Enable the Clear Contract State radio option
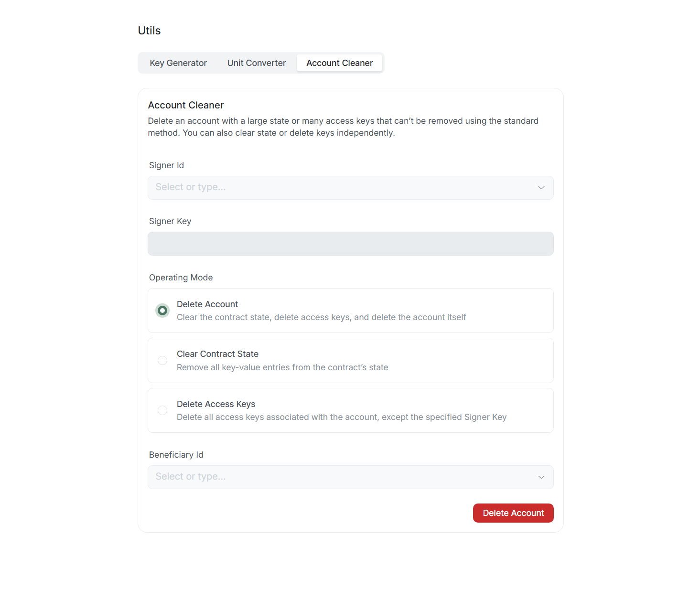The width and height of the screenshot is (700, 600). pyautogui.click(x=162, y=361)
